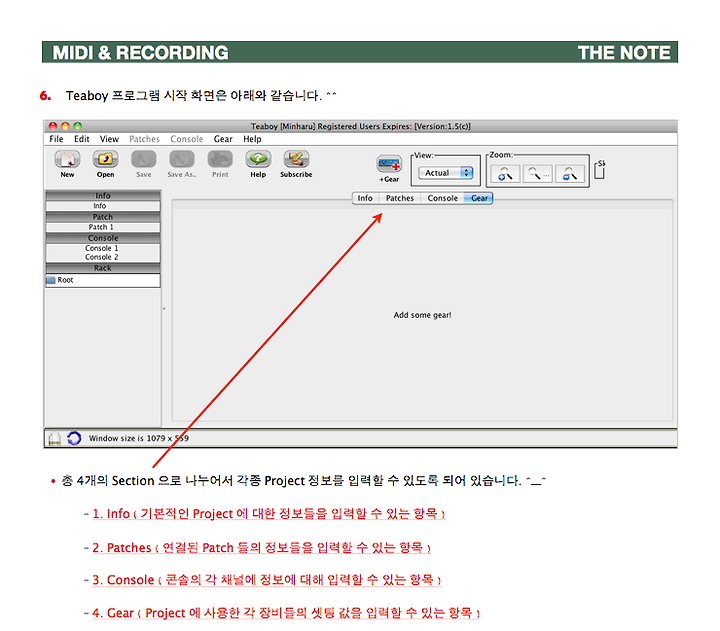The width and height of the screenshot is (720, 631).
Task: Open a project with the Open icon
Action: click(105, 159)
